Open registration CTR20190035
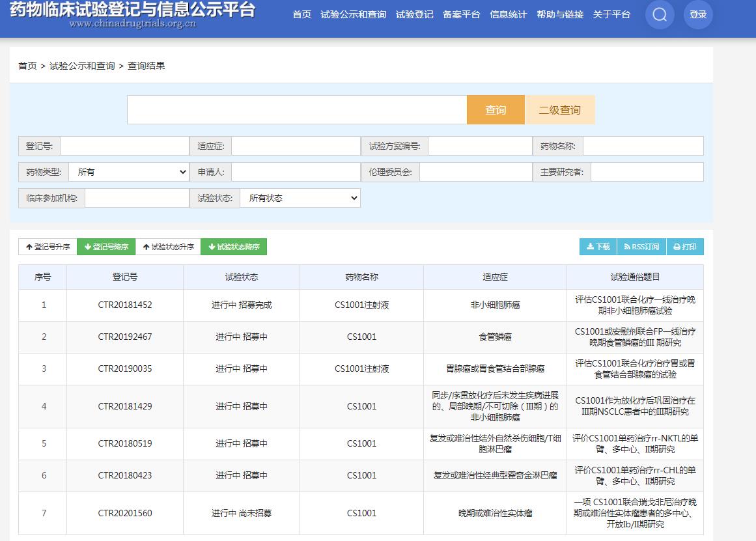Image resolution: width=756 pixels, height=541 pixels. tap(125, 368)
